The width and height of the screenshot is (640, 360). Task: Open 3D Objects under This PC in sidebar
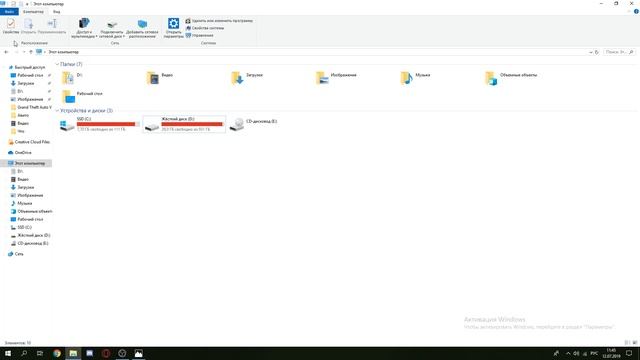(31, 211)
